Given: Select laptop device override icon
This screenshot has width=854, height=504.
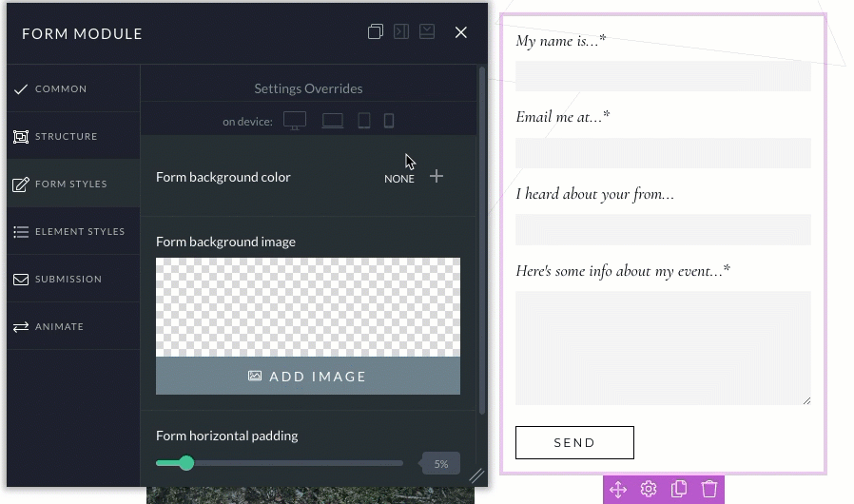Looking at the screenshot, I should [x=332, y=121].
